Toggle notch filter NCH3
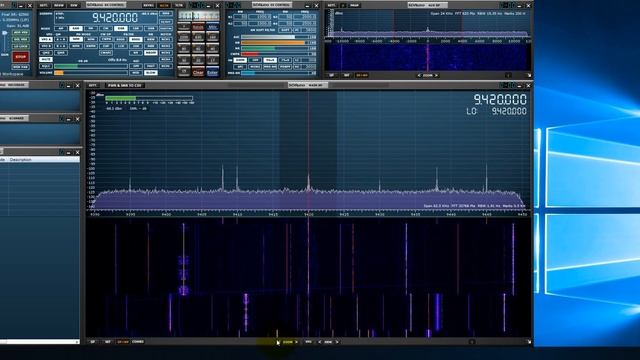 (x=166, y=53)
